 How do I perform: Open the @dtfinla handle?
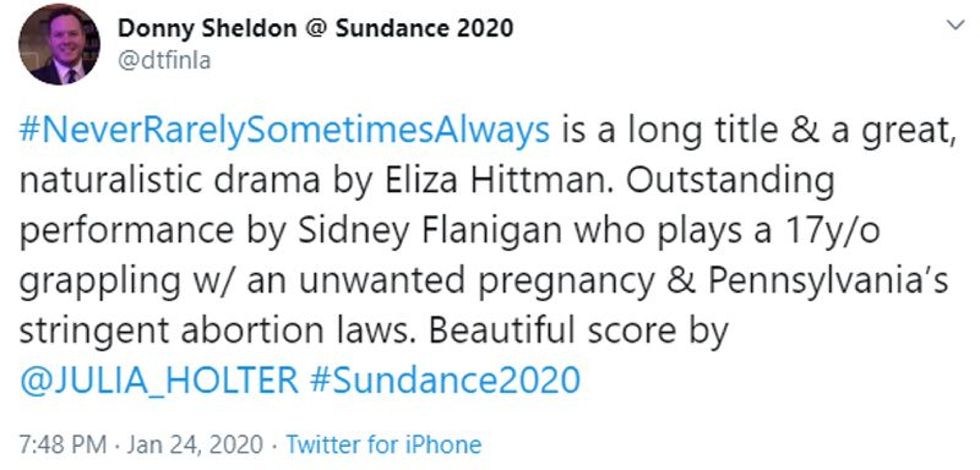[164, 60]
